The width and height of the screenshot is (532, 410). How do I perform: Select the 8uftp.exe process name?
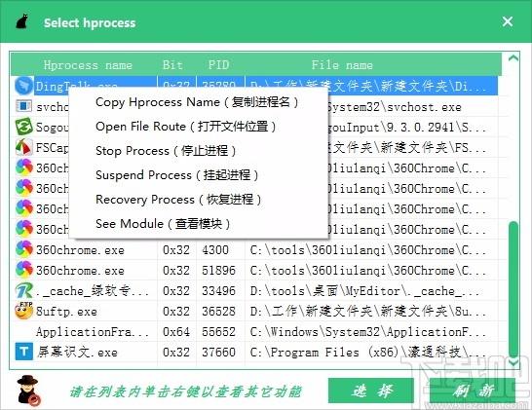(66, 312)
